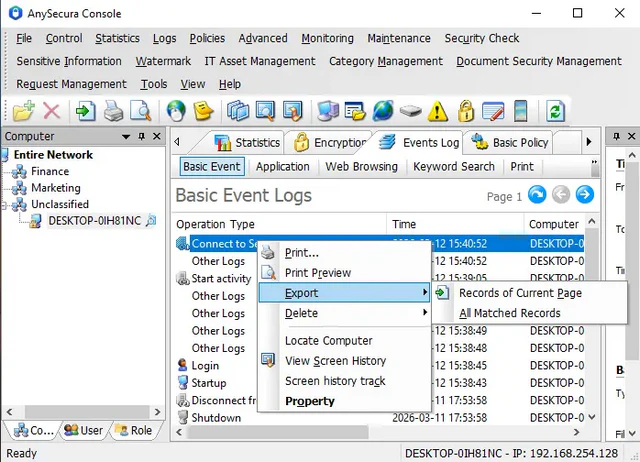This screenshot has width=640, height=462.
Task: Click the globe with mouse toolbar icon
Action: (x=176, y=111)
